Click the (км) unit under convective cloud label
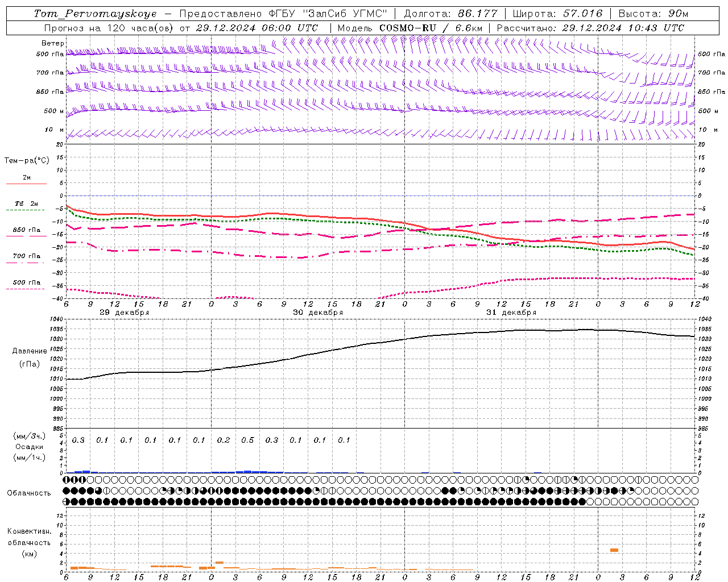This screenshot has height=582, width=728. pyautogui.click(x=29, y=554)
